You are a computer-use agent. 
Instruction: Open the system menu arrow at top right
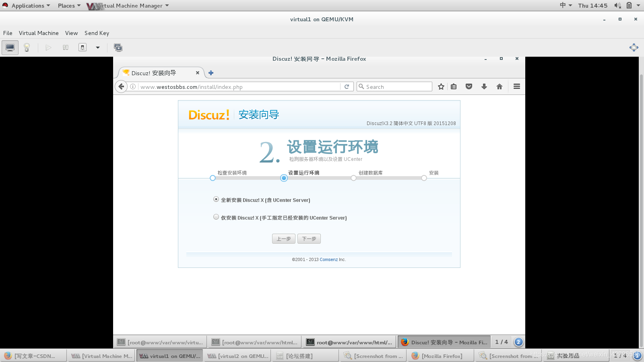pyautogui.click(x=638, y=5)
